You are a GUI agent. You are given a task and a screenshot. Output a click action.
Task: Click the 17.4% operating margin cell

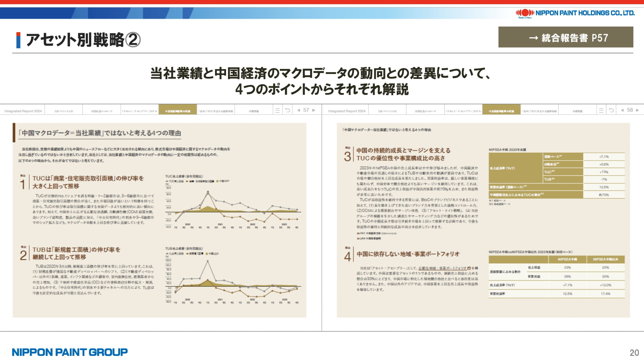coord(605,294)
